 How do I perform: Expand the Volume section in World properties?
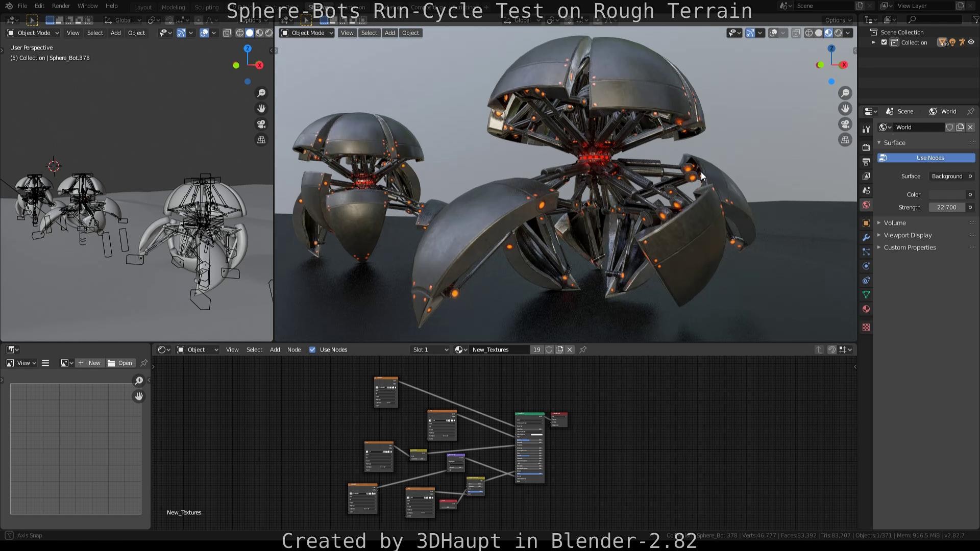click(895, 223)
